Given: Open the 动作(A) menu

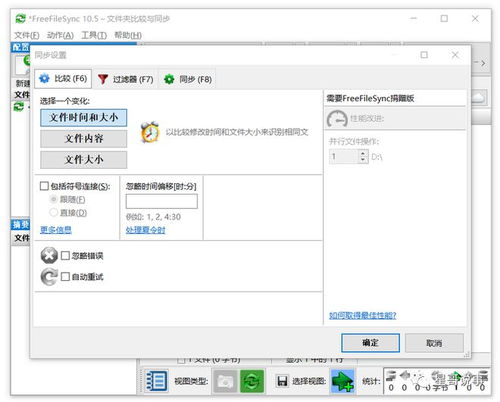Looking at the screenshot, I should 60,35.
